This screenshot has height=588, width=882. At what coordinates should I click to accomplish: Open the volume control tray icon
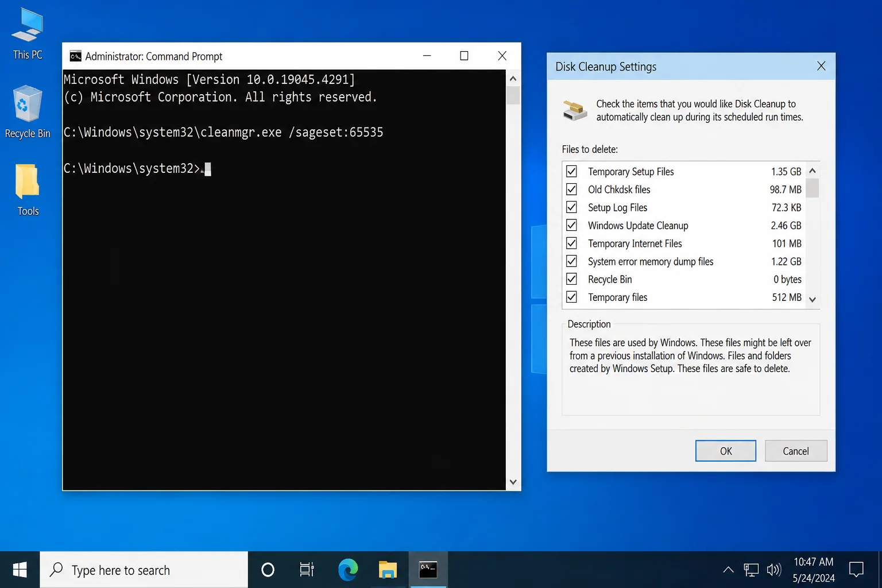tap(774, 570)
